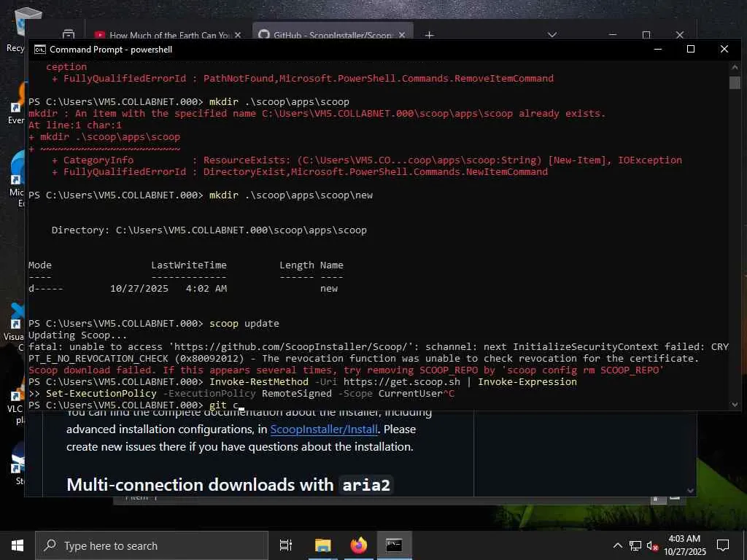
Task: Open the Windows Start menu
Action: point(18,545)
